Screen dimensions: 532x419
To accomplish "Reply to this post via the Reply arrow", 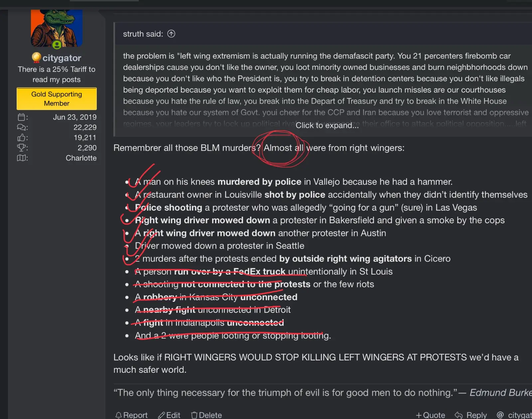I will click(x=471, y=415).
